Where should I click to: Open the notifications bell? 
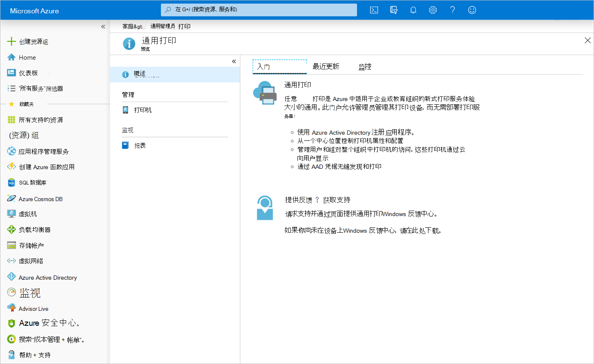(x=413, y=10)
